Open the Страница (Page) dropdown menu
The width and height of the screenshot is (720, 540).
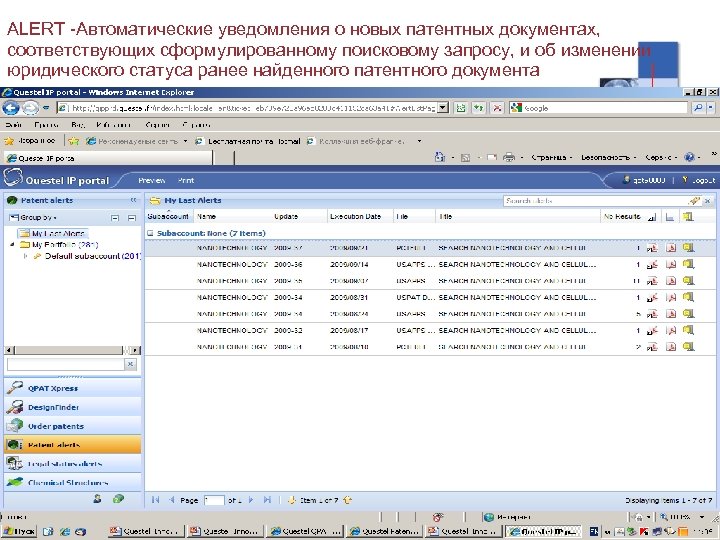tap(551, 158)
